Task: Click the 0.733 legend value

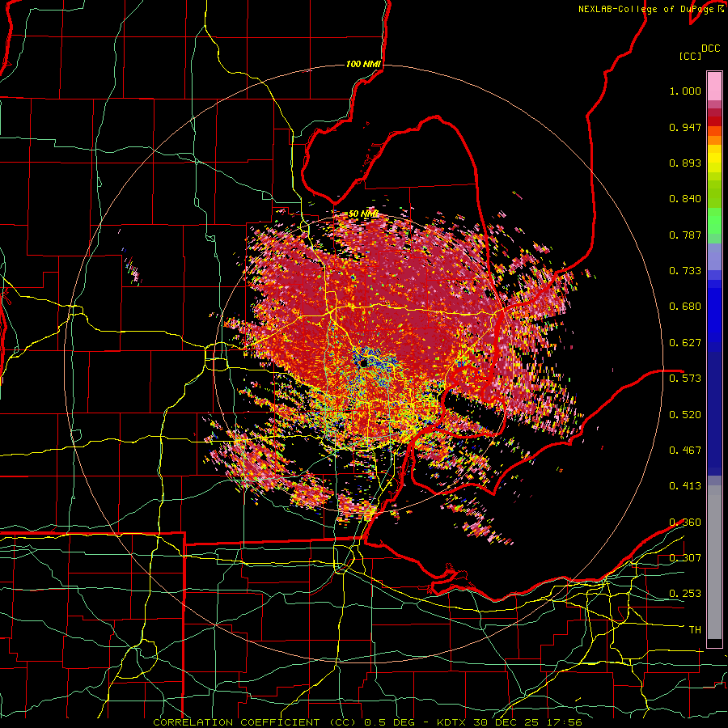Action: tap(685, 271)
